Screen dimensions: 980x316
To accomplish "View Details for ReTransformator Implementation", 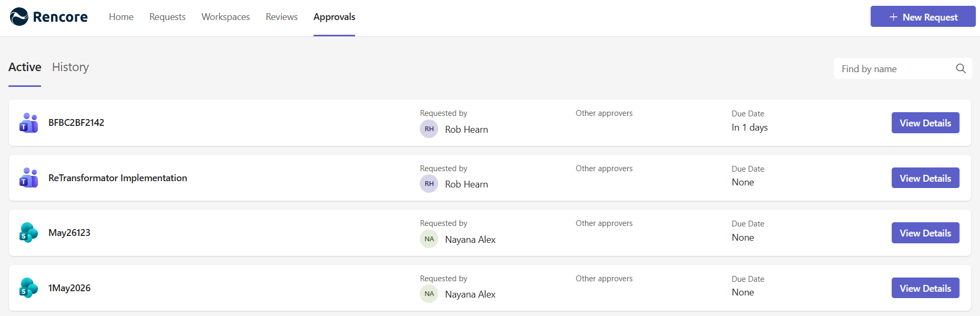I will click(925, 178).
